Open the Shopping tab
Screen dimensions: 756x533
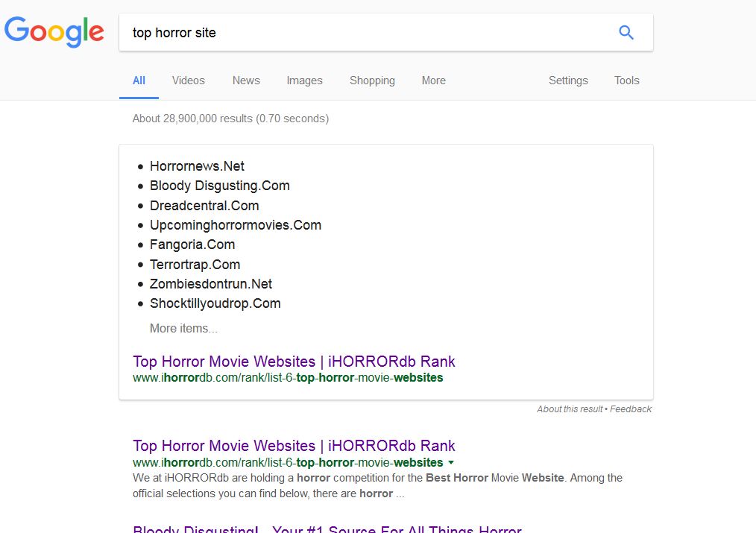point(372,81)
